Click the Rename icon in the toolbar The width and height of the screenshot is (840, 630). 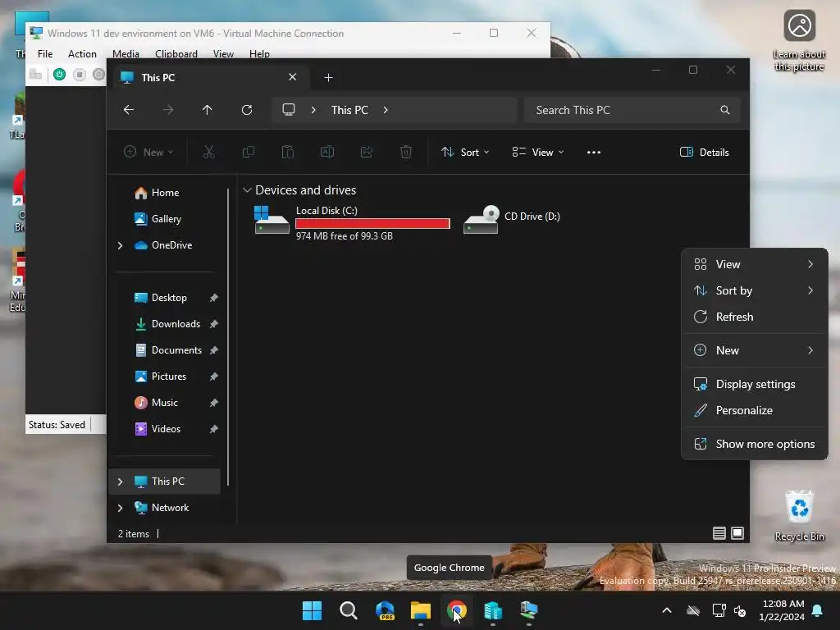327,152
